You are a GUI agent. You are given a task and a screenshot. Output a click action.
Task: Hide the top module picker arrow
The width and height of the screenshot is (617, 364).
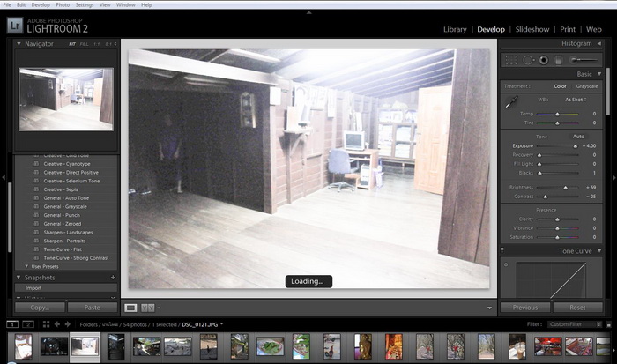pos(308,12)
